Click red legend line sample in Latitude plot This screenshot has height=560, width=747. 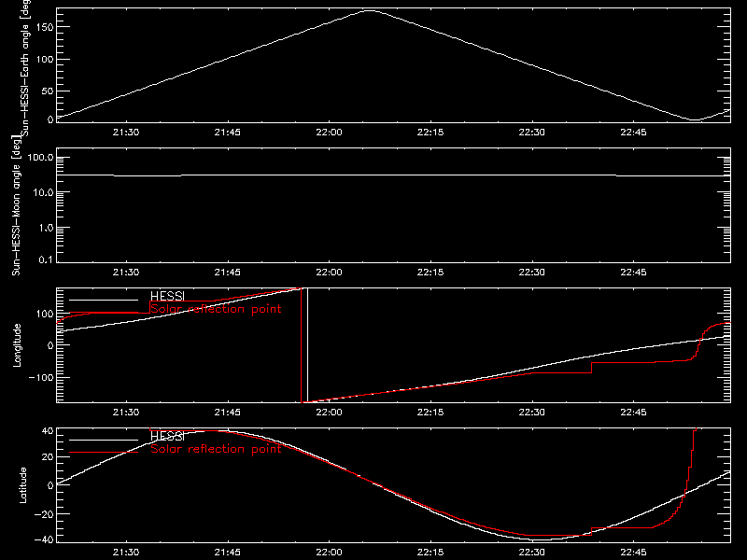point(104,453)
